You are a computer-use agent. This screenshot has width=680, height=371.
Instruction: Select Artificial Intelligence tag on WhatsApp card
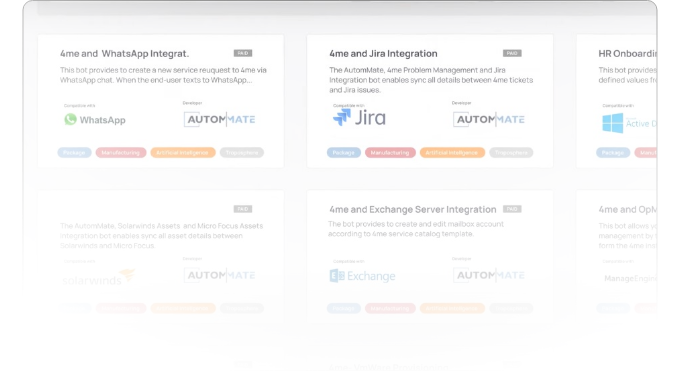tap(183, 153)
